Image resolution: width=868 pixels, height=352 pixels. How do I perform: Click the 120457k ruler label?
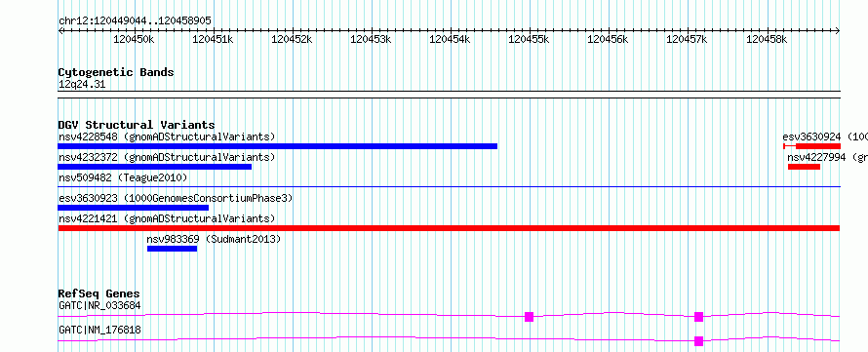click(x=687, y=39)
